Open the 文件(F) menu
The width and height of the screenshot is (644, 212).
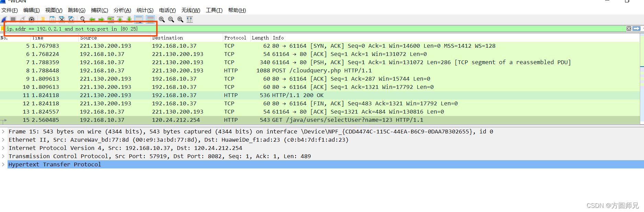tap(10, 10)
